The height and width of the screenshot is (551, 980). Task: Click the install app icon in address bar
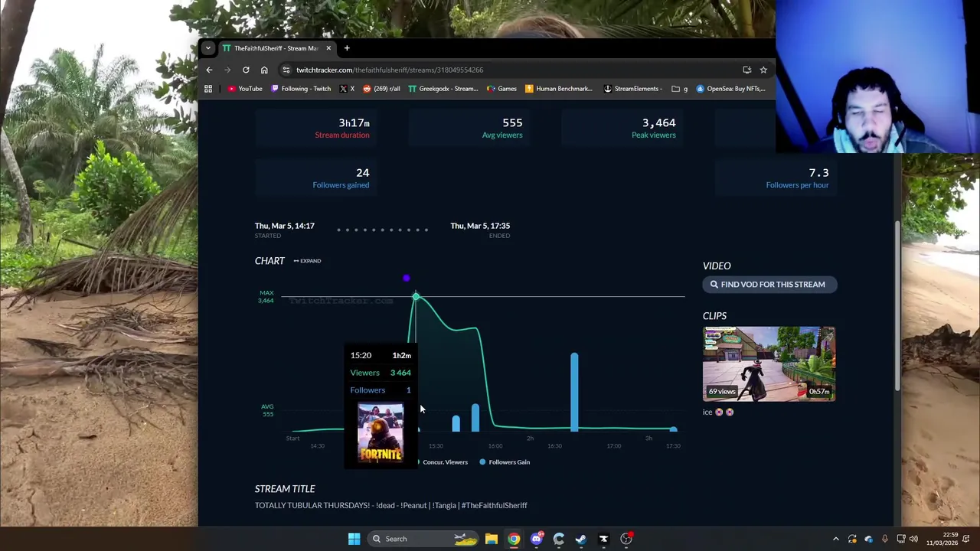746,70
